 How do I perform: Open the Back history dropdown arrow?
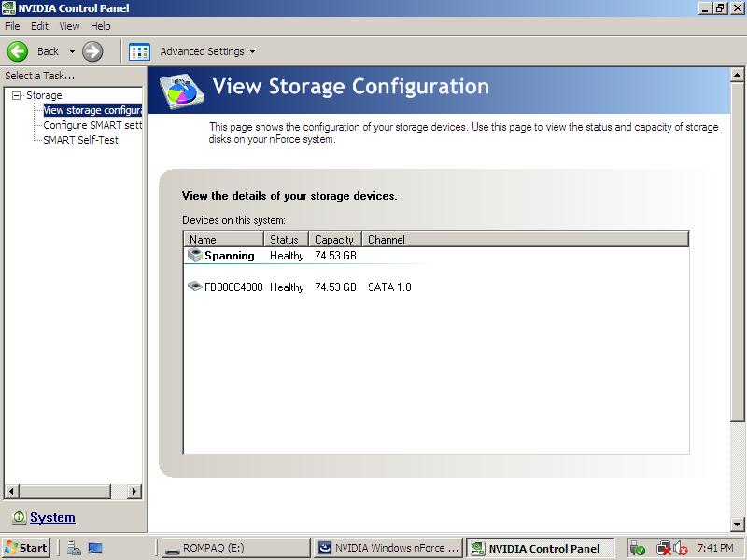tap(72, 51)
